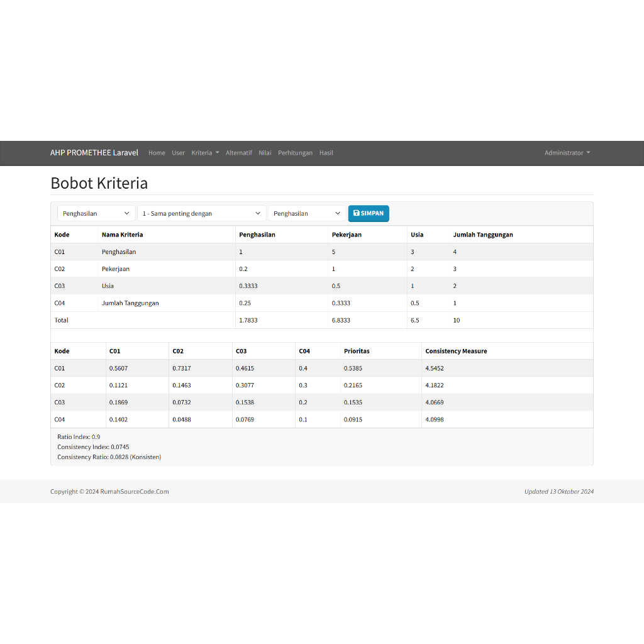Open the Alternatif menu item

(238, 153)
